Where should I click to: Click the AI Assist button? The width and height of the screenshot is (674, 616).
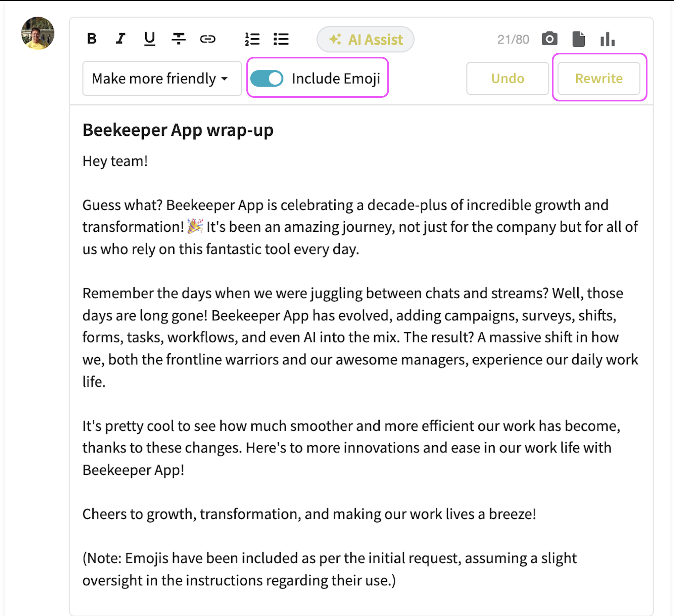click(x=365, y=39)
